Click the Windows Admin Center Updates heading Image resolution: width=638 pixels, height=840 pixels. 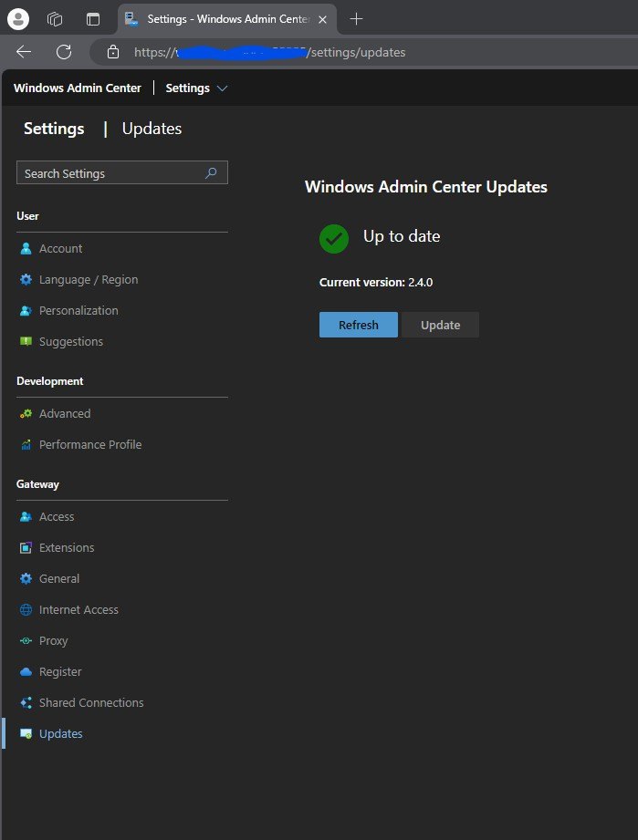(425, 187)
